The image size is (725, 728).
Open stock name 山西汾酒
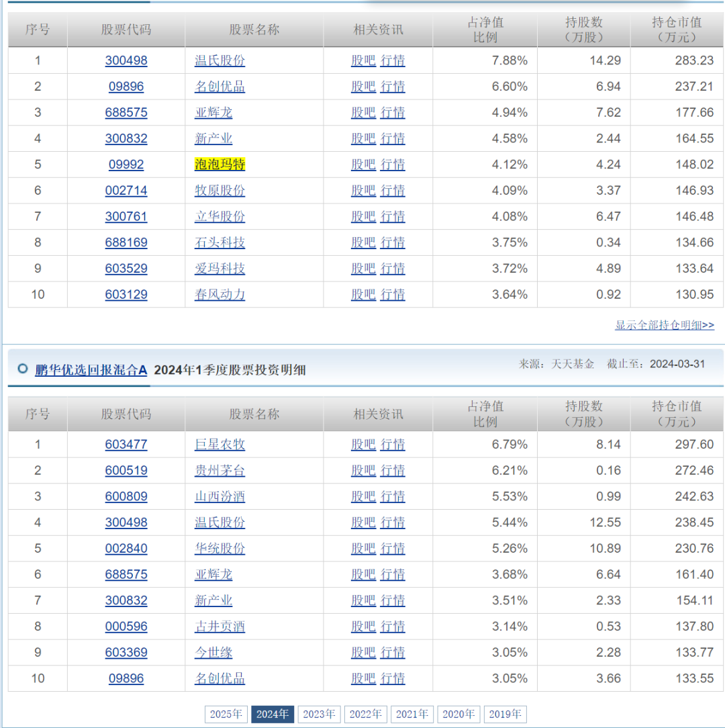[x=220, y=496]
